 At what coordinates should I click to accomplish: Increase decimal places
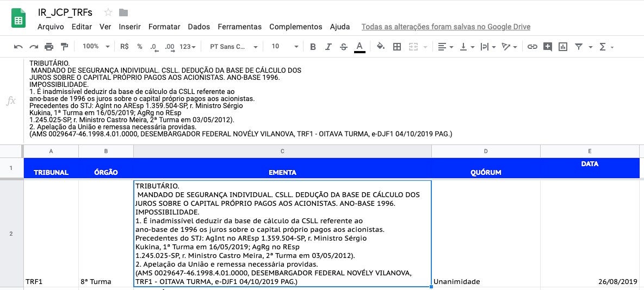pyautogui.click(x=170, y=47)
